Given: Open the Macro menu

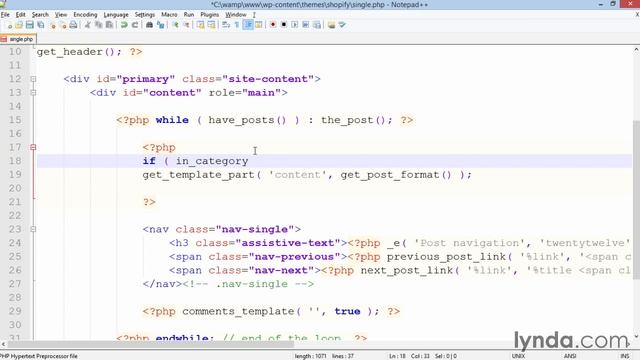Looking at the screenshot, I should (169, 15).
